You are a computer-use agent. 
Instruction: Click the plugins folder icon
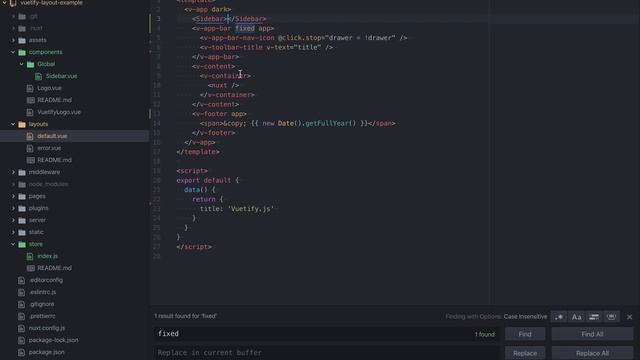(22, 208)
